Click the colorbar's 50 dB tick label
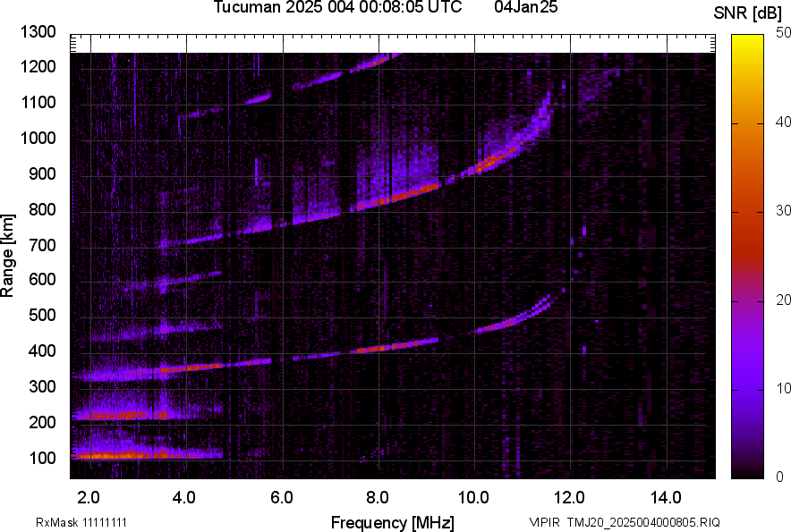Screen dimensions: 791x532 [x=784, y=33]
